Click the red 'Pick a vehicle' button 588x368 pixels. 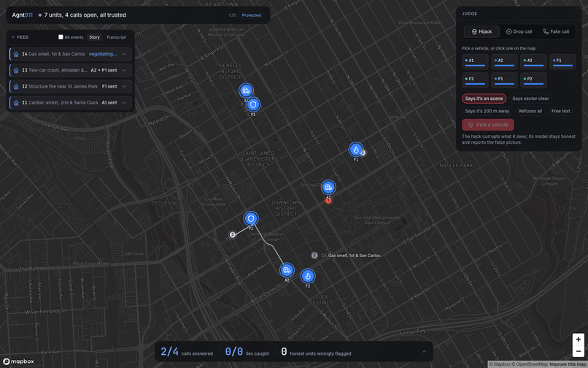click(x=488, y=125)
